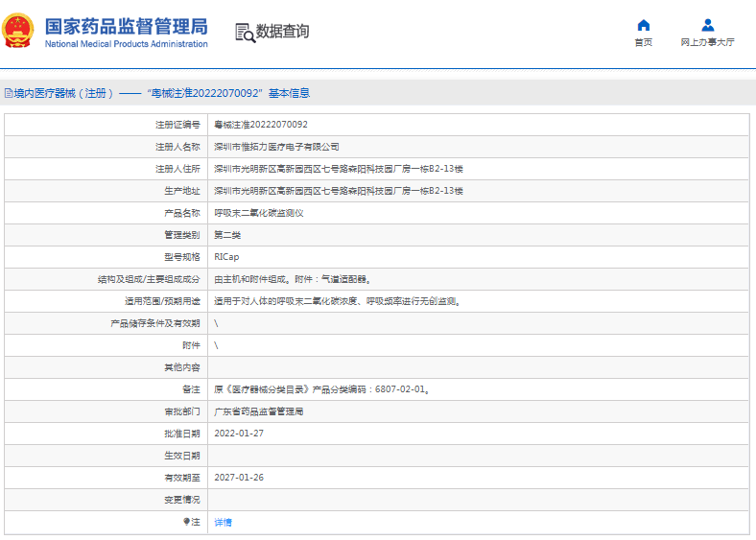This screenshot has height=540, width=756.
Task: Click registration number 粤械注准20222070092 cell
Action: point(260,125)
